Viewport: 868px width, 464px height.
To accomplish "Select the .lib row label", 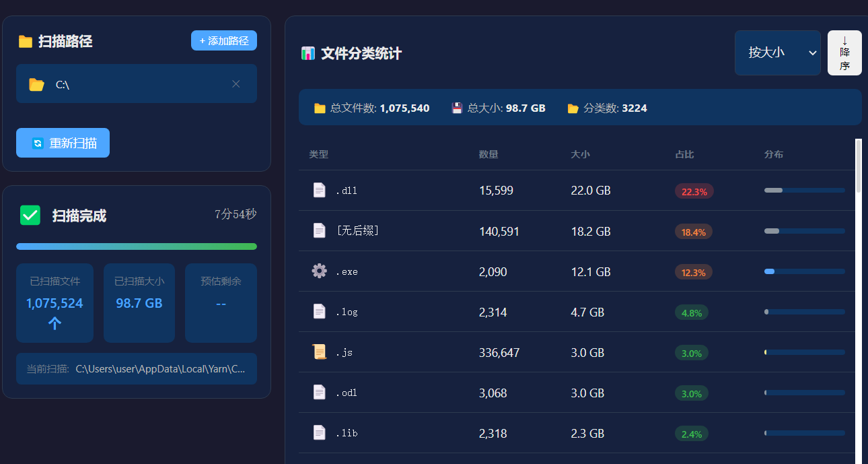I will (347, 433).
